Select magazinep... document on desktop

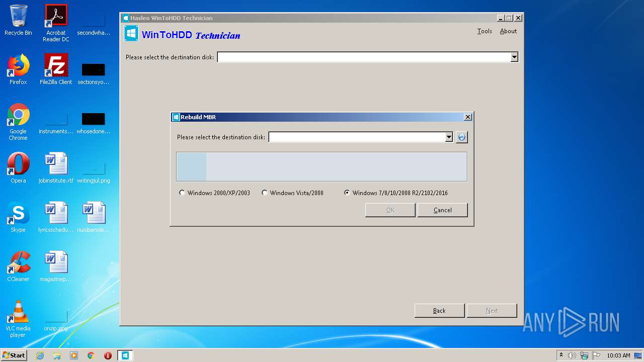pos(56,267)
